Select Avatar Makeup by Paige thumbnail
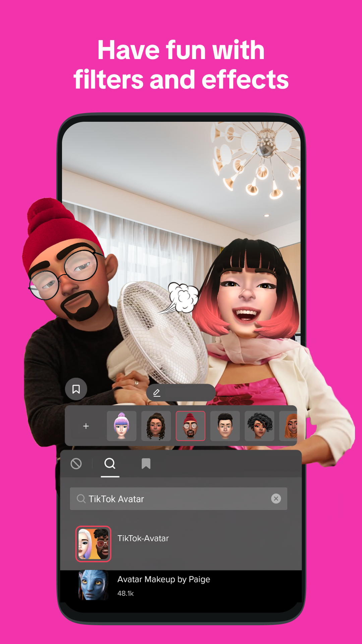The image size is (362, 644). click(93, 585)
